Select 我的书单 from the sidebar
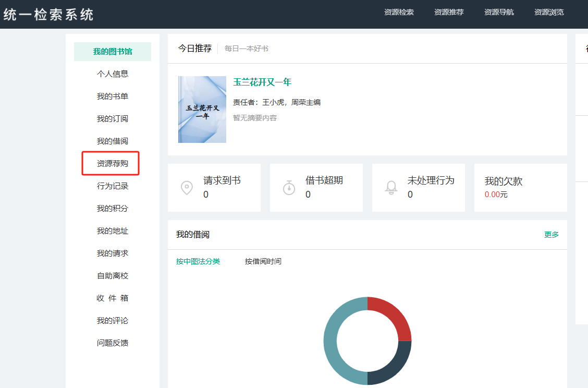 [x=113, y=96]
